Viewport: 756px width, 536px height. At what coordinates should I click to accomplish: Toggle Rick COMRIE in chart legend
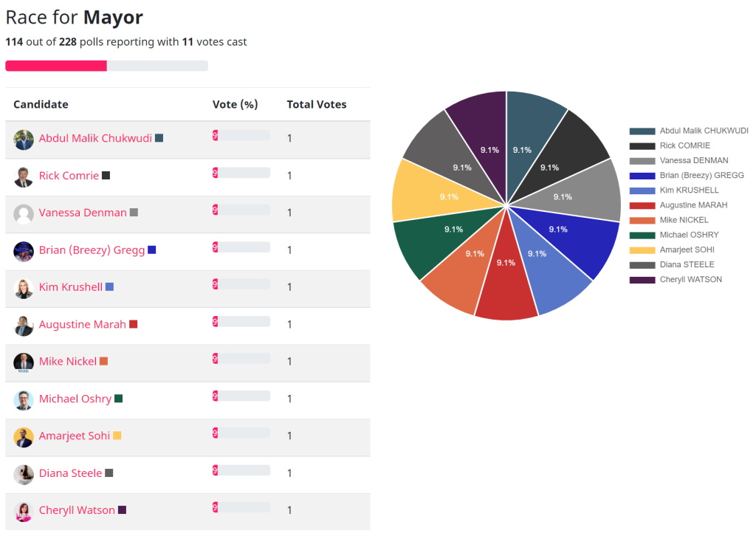point(684,146)
